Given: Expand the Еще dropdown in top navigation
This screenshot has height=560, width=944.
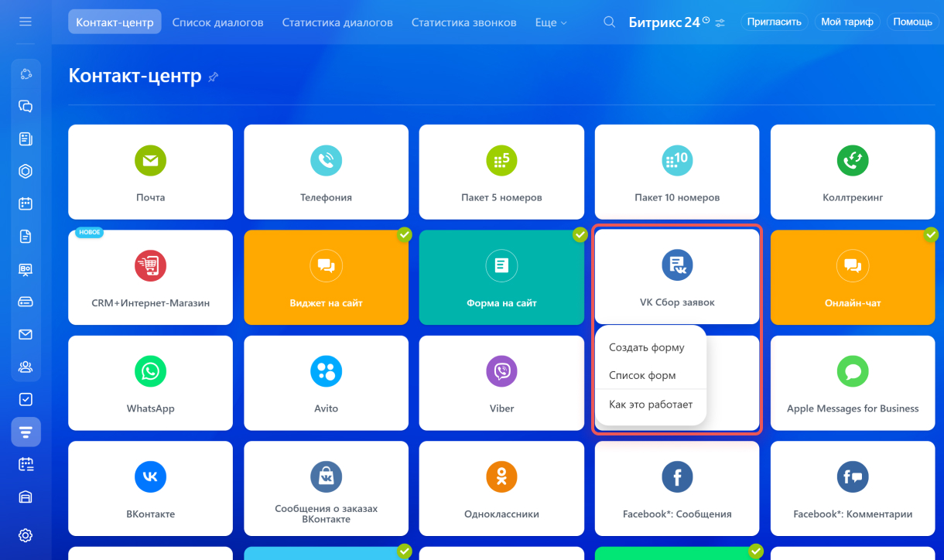Looking at the screenshot, I should pyautogui.click(x=551, y=22).
